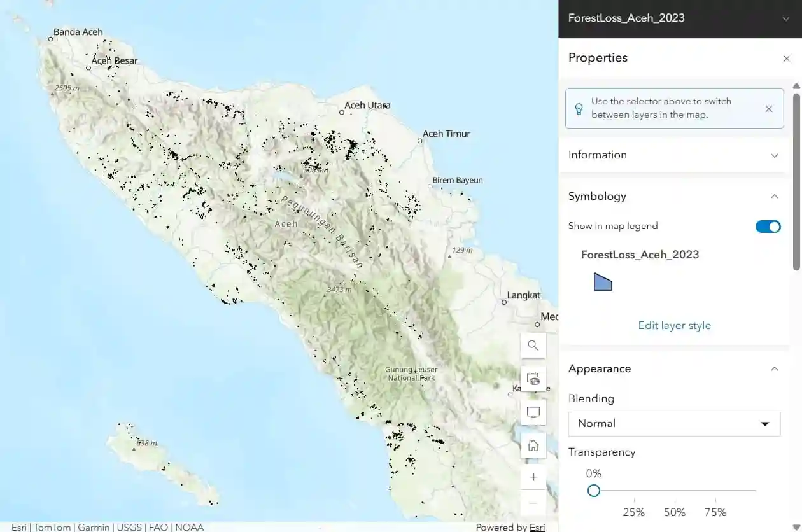Screen dimensions: 802x532
Task: Click the globe extent icon below search
Action: coord(533,378)
